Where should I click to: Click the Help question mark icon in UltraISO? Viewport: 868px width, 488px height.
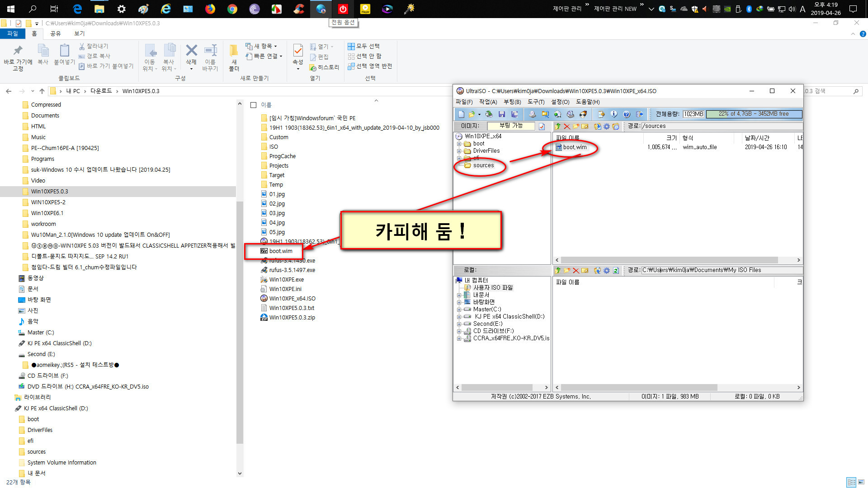pos(626,114)
